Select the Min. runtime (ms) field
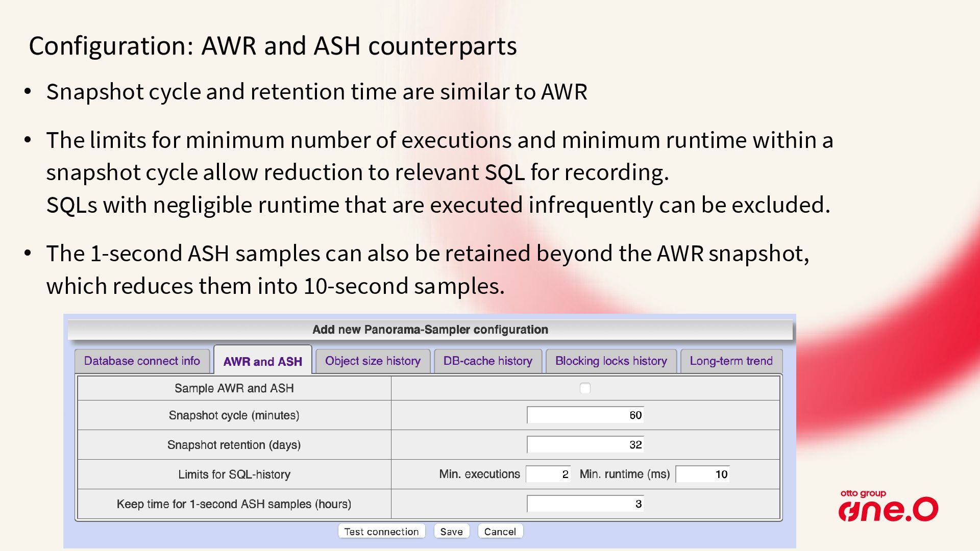This screenshot has width=980, height=551. point(702,474)
